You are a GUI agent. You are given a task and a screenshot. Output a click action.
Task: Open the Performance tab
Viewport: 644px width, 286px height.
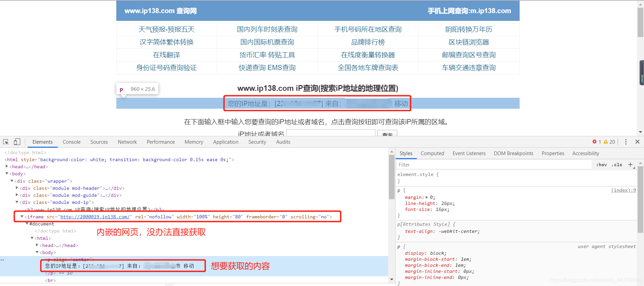[x=161, y=142]
